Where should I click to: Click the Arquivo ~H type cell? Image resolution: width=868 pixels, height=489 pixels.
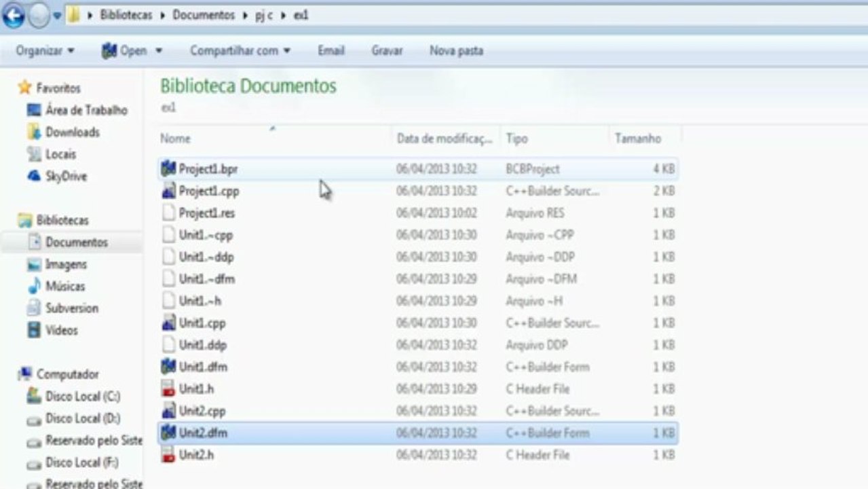tap(534, 301)
